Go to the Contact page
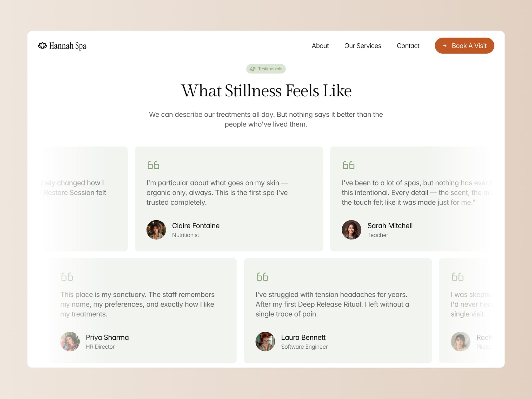 408,46
